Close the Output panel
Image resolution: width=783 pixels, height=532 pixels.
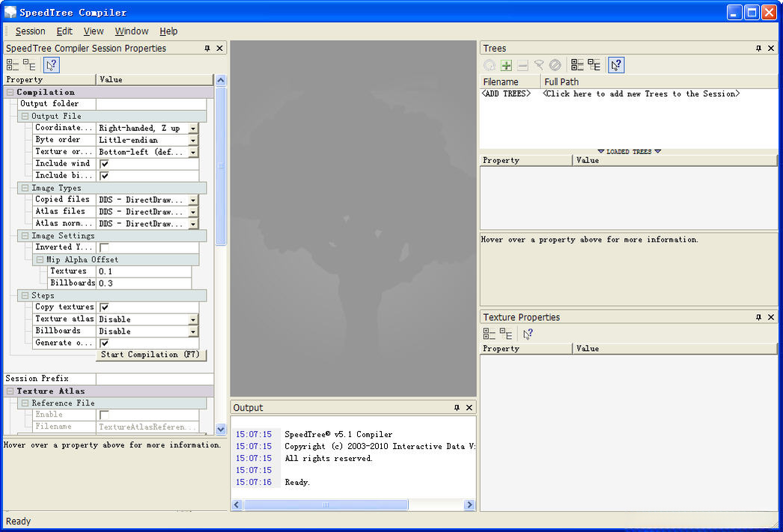[469, 408]
